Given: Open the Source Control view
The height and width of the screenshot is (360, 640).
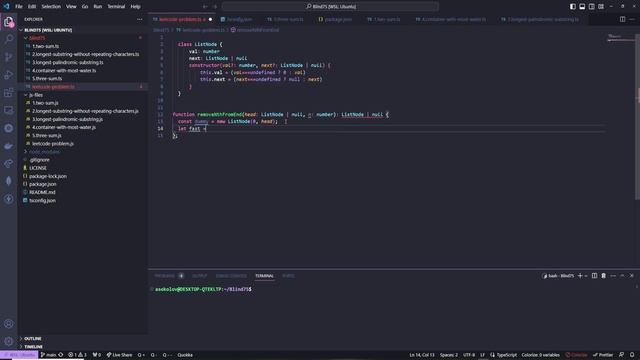Looking at the screenshot, I should coord(9,57).
